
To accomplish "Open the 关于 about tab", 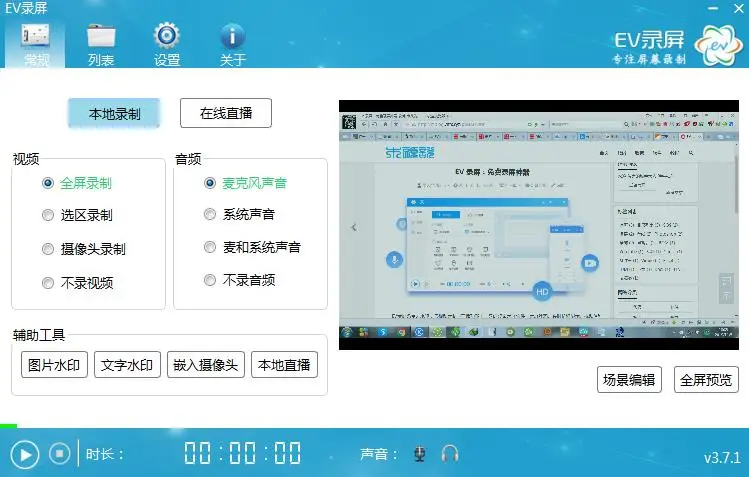I will coord(233,44).
